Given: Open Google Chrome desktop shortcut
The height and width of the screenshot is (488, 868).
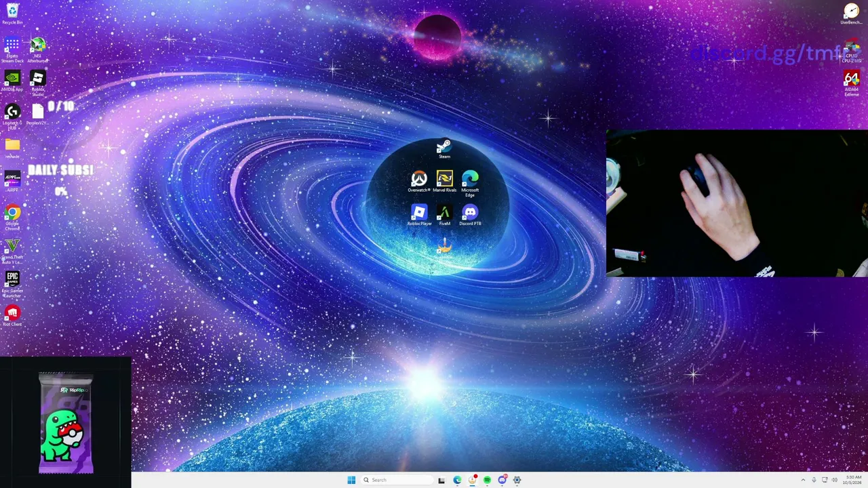Looking at the screenshot, I should 12,218.
